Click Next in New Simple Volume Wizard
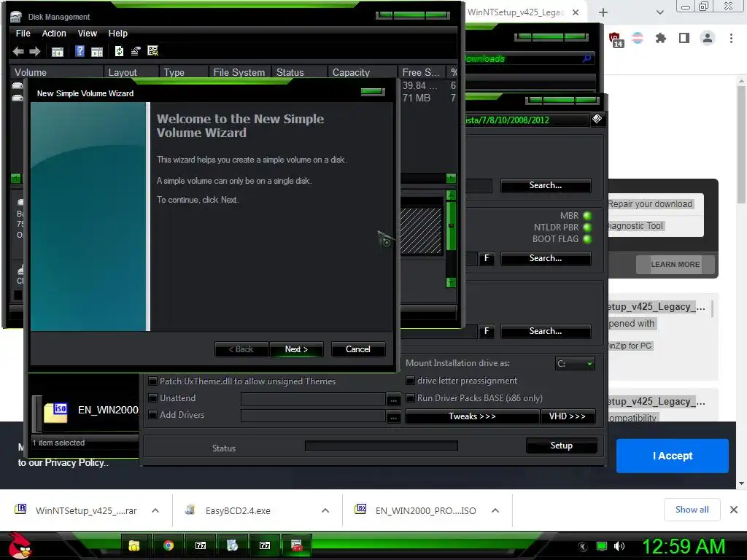Viewport: 747px width, 560px height. click(296, 349)
